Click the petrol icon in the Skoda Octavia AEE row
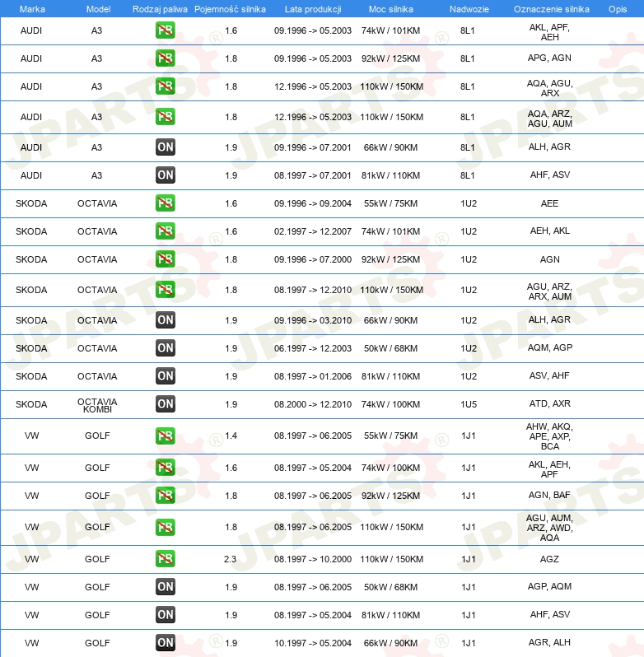 [x=165, y=203]
